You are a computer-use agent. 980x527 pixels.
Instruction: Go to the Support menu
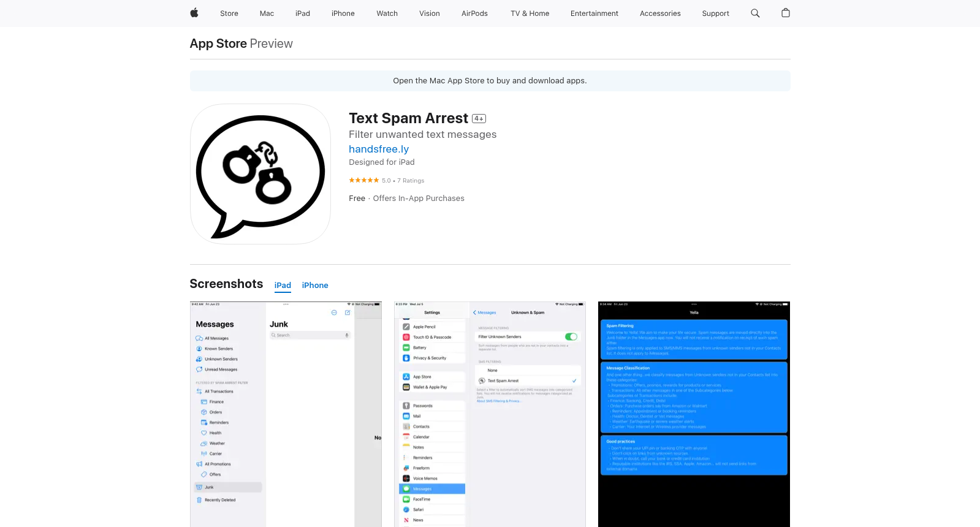tap(716, 13)
